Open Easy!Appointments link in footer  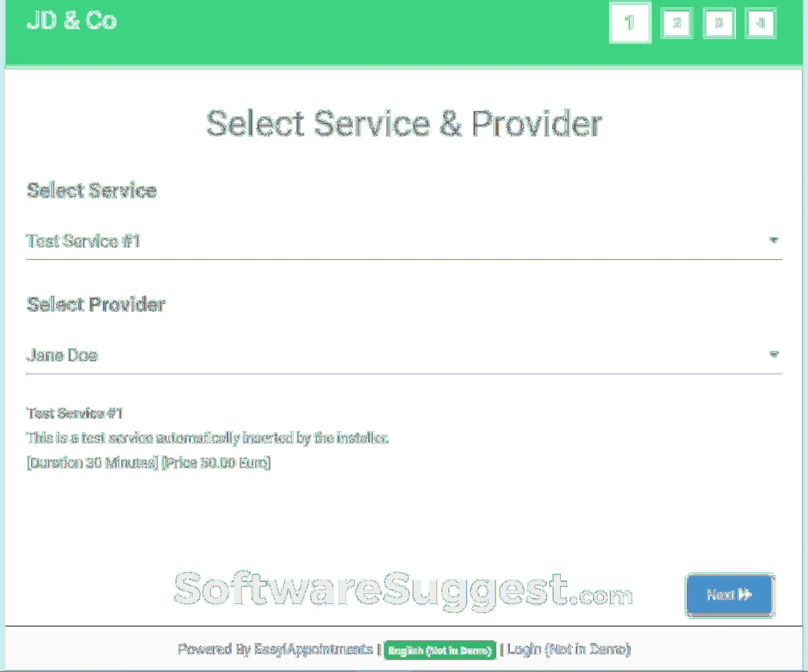(313, 650)
